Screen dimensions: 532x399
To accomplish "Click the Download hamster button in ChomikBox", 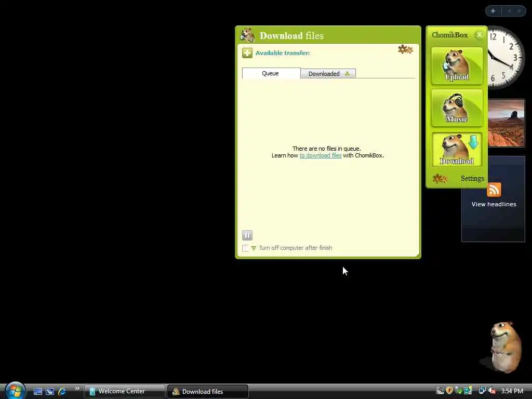I will pos(457,150).
